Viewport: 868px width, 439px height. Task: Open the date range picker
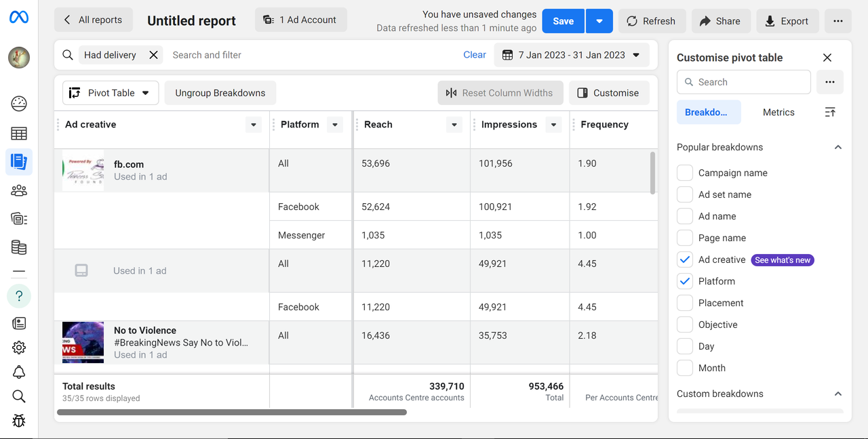pos(572,55)
